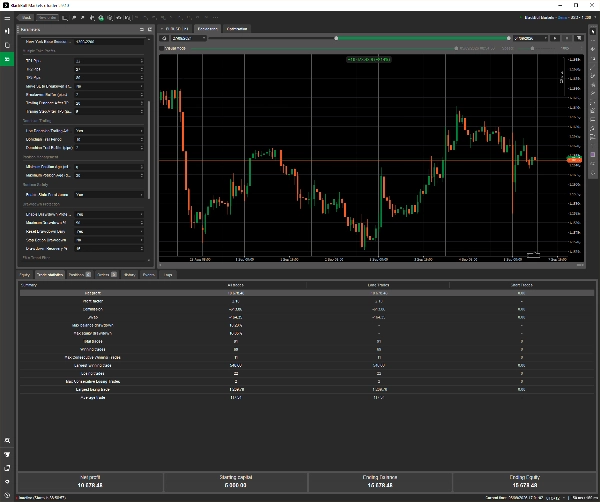The image size is (600, 502).
Task: Start backtest with the play button
Action: point(555,38)
